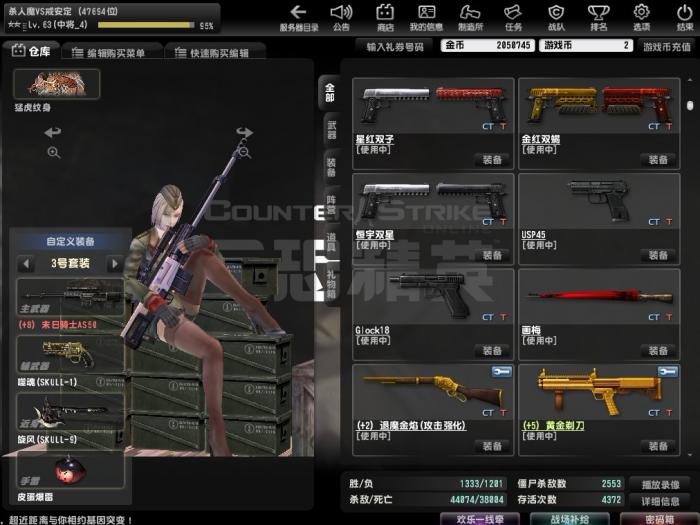Image resolution: width=700 pixels, height=525 pixels.
Task: Click 游戏币充值 recharge button
Action: pyautogui.click(x=667, y=46)
